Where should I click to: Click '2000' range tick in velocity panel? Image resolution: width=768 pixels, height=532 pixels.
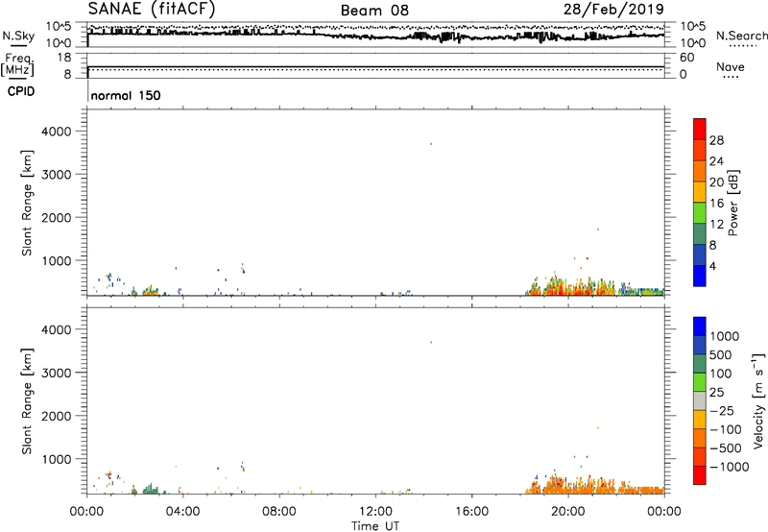point(56,416)
